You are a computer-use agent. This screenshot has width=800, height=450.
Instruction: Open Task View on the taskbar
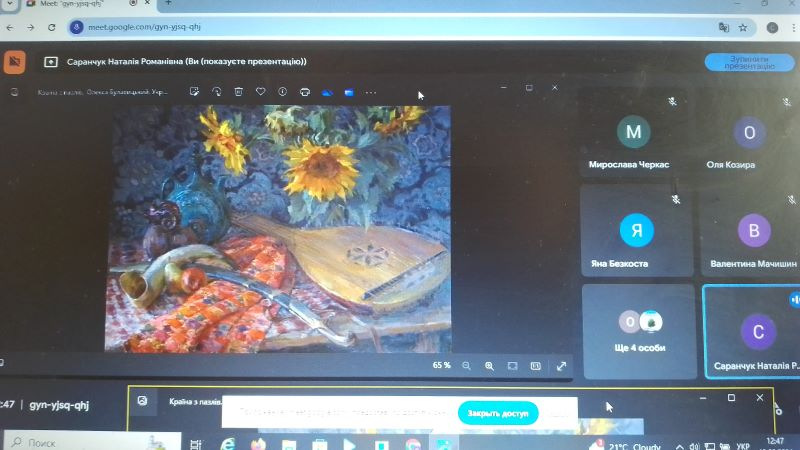point(196,444)
